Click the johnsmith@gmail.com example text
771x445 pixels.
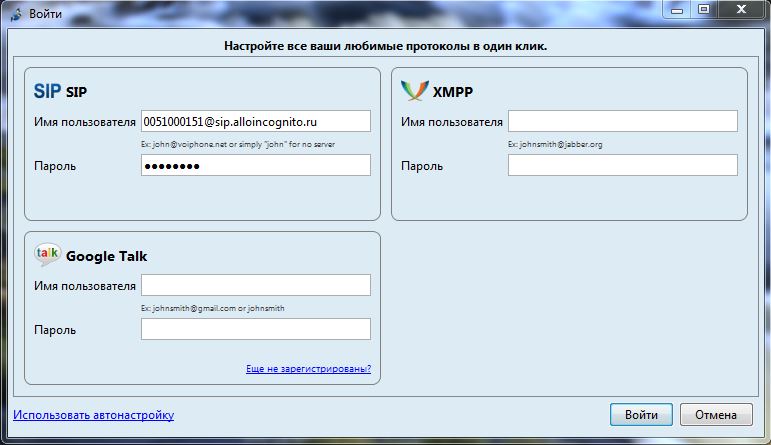(213, 308)
